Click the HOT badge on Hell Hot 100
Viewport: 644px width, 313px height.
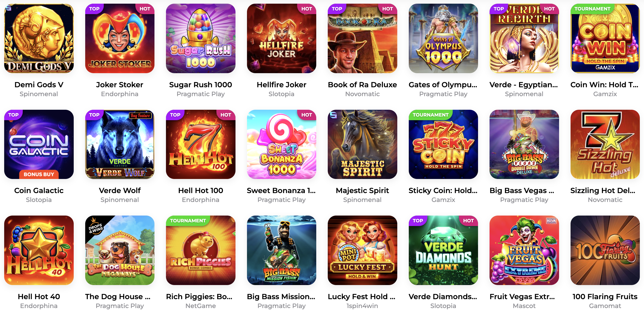click(226, 115)
